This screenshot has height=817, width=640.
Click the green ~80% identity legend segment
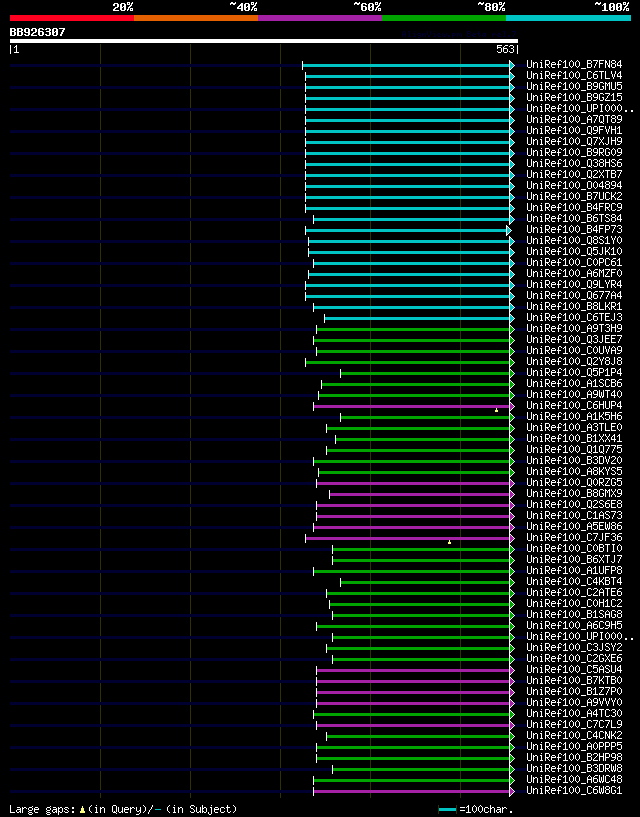[x=444, y=18]
